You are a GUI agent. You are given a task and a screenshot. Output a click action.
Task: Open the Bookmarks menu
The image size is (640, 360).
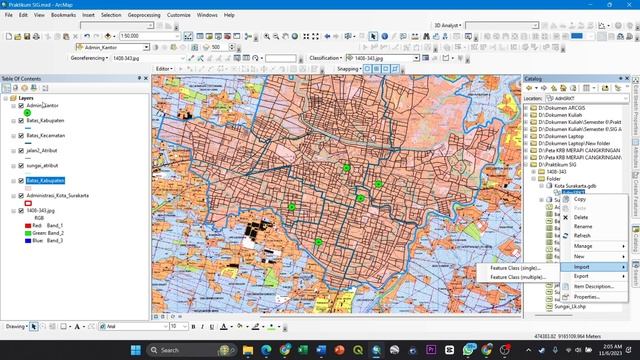coord(63,15)
